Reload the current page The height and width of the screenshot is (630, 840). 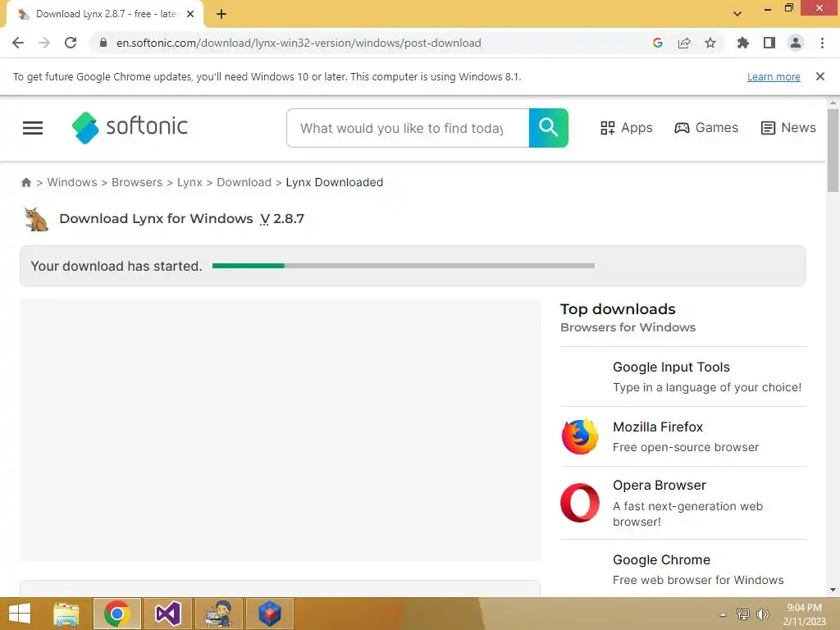point(71,43)
